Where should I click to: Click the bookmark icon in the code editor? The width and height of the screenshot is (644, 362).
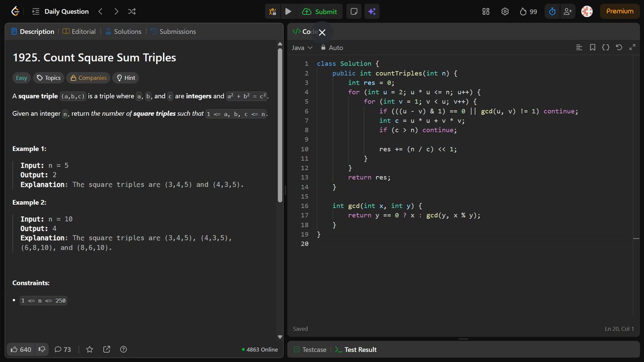pyautogui.click(x=592, y=47)
